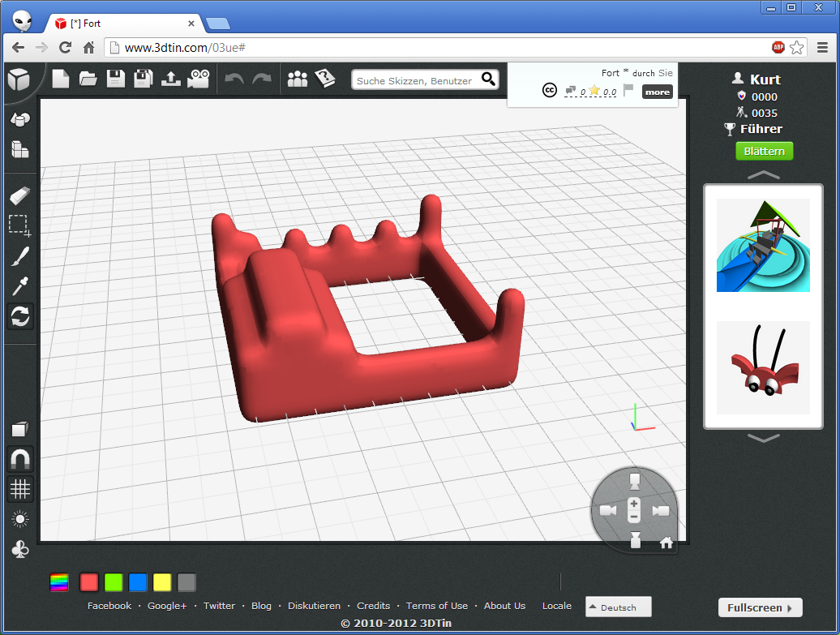Open the Deutsch language selector
This screenshot has height=635, width=840.
[x=618, y=607]
